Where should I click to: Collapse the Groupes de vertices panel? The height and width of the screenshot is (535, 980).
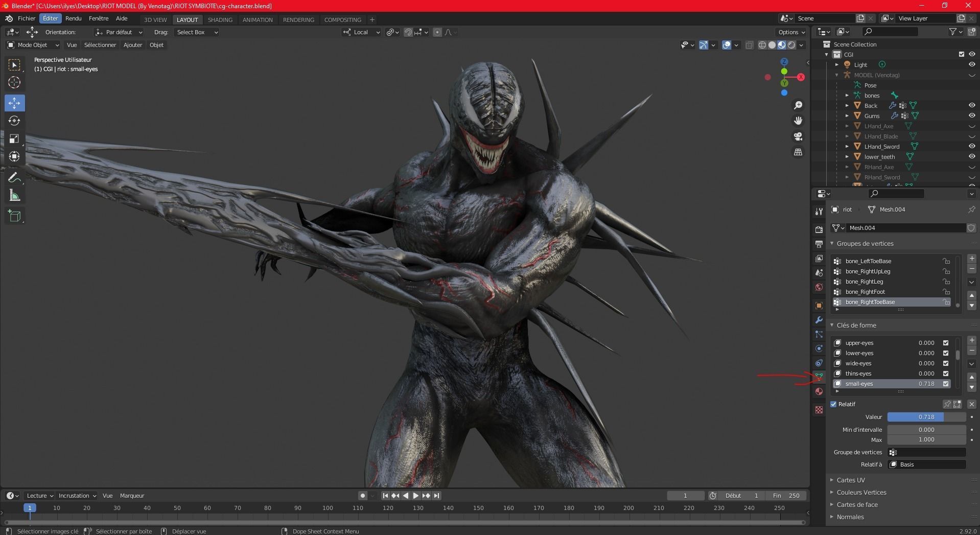865,244
